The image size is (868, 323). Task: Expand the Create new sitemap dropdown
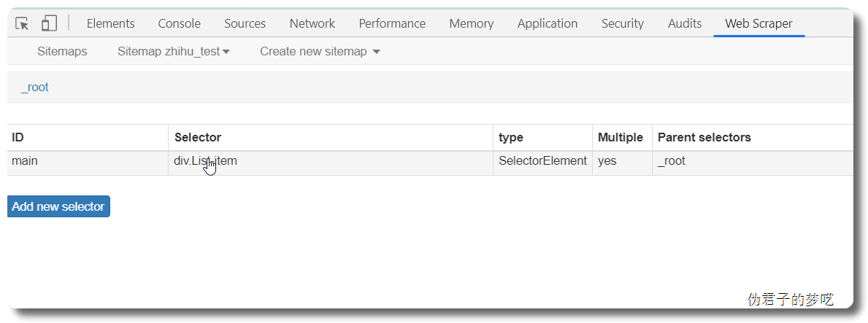320,52
